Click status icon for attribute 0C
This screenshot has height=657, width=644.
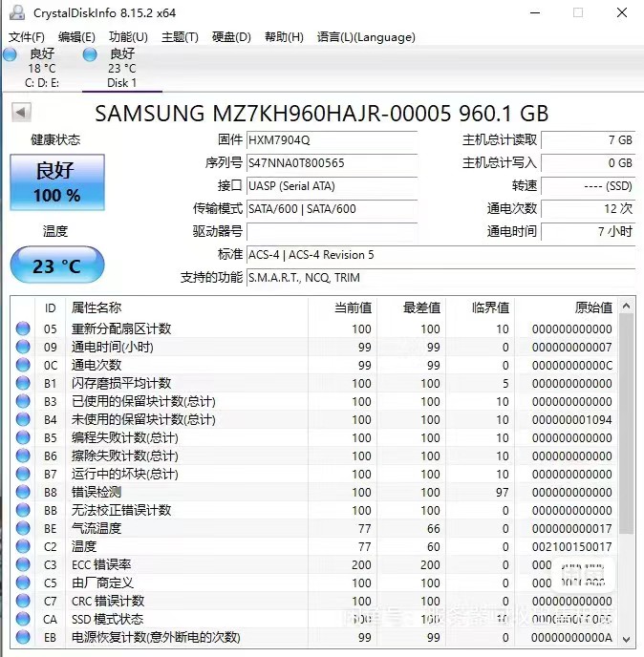tap(23, 365)
